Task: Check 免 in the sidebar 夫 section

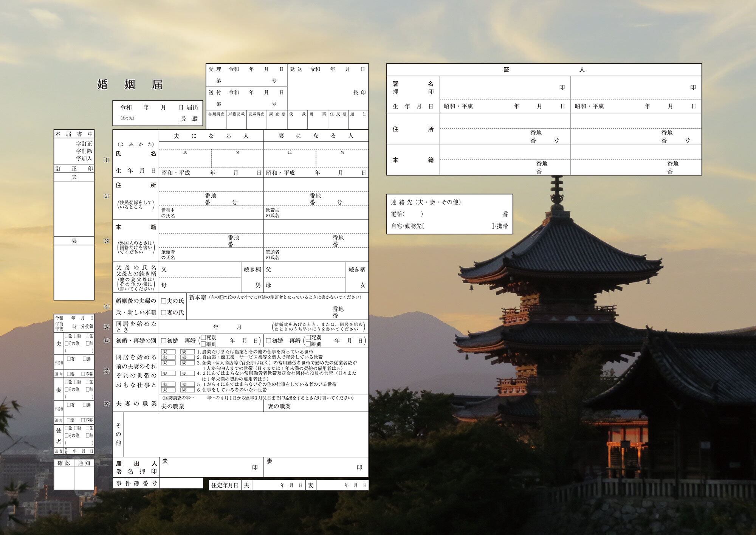Action: [67, 336]
